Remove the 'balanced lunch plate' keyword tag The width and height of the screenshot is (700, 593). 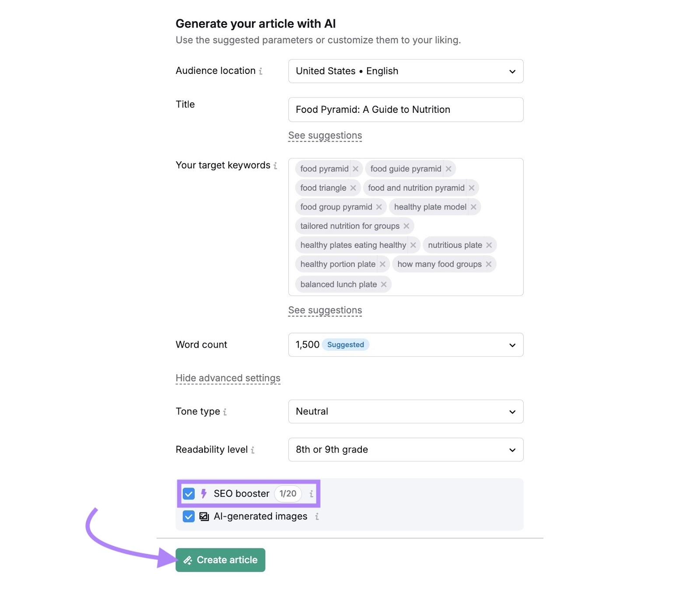click(384, 284)
